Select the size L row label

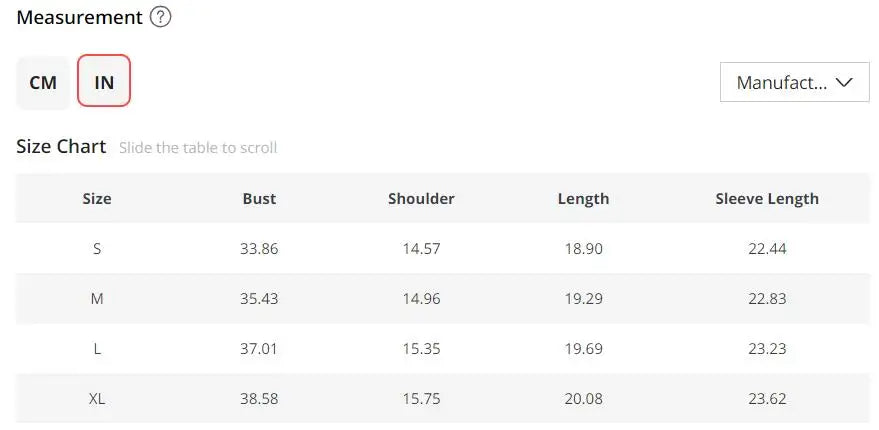tap(97, 348)
